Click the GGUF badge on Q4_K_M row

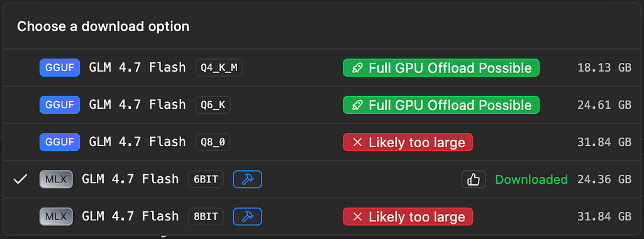60,67
